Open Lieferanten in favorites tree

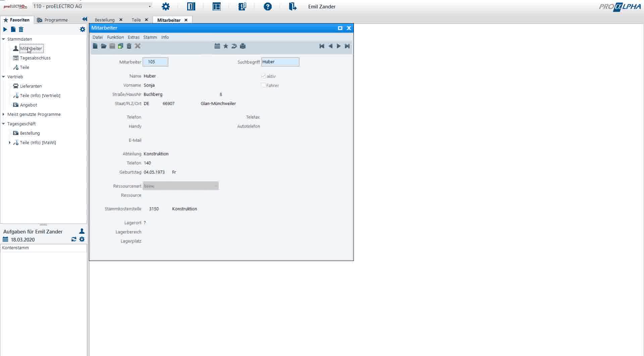click(x=31, y=86)
